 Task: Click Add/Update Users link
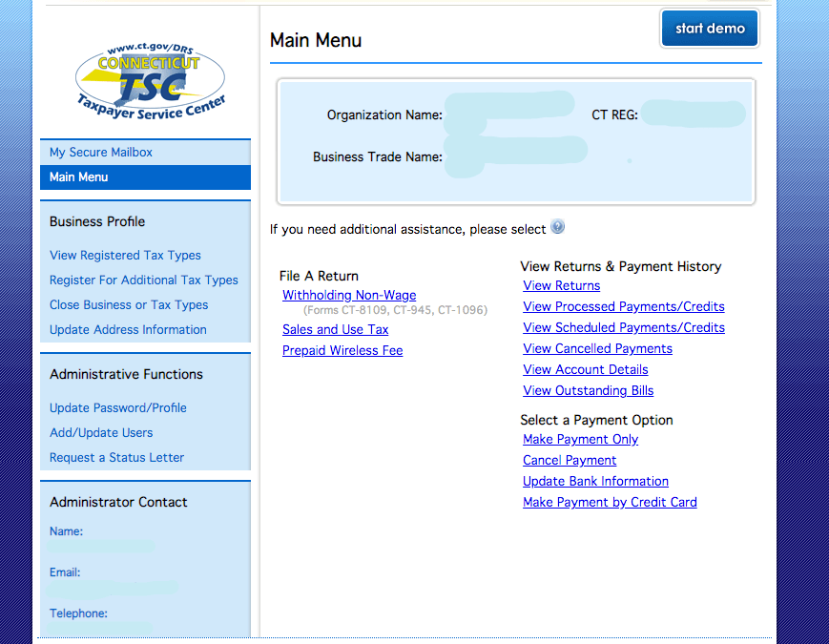click(101, 433)
